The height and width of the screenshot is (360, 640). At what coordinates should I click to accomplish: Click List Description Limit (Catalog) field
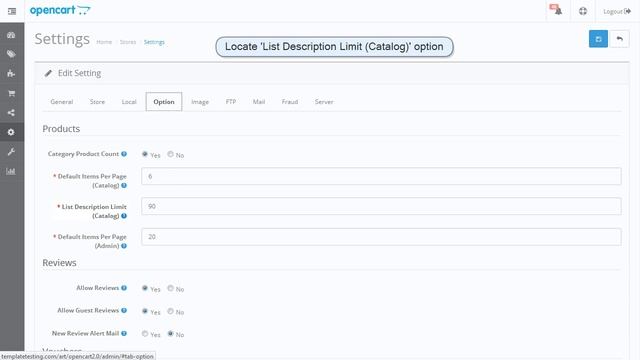pyautogui.click(x=381, y=207)
